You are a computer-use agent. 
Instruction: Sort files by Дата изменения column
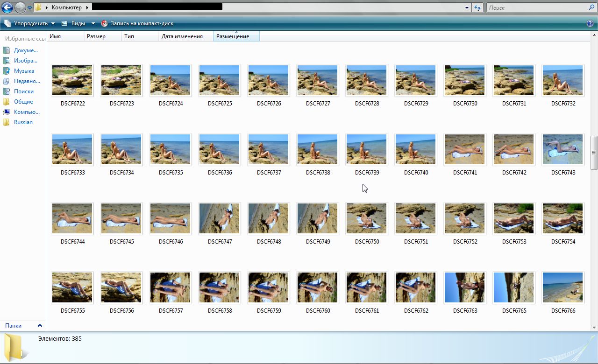(x=182, y=36)
